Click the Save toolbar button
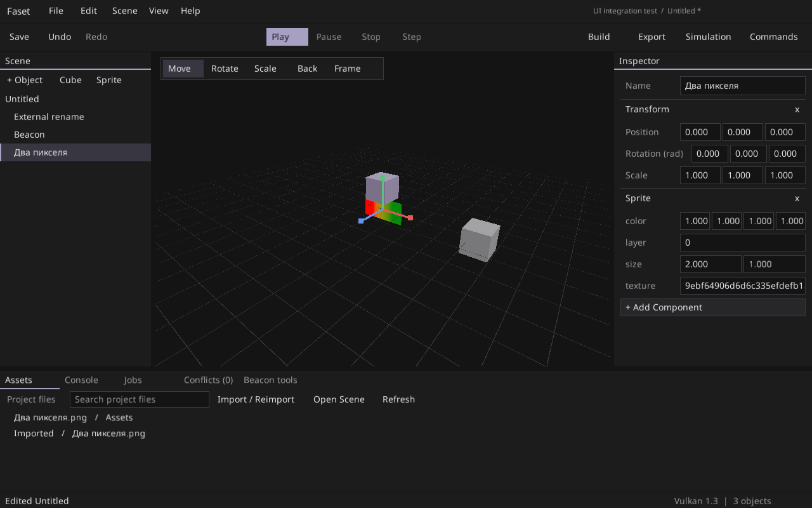Screen dimensions: 812x508 pyautogui.click(x=19, y=37)
